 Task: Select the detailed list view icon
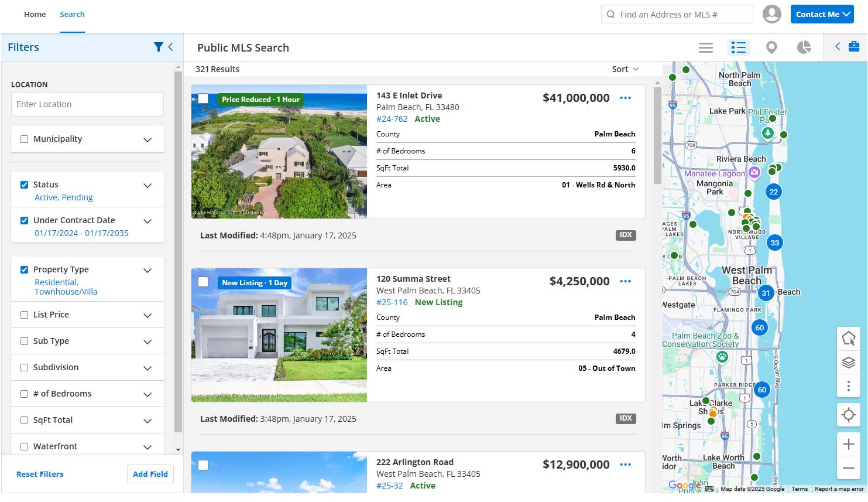[x=739, y=47]
